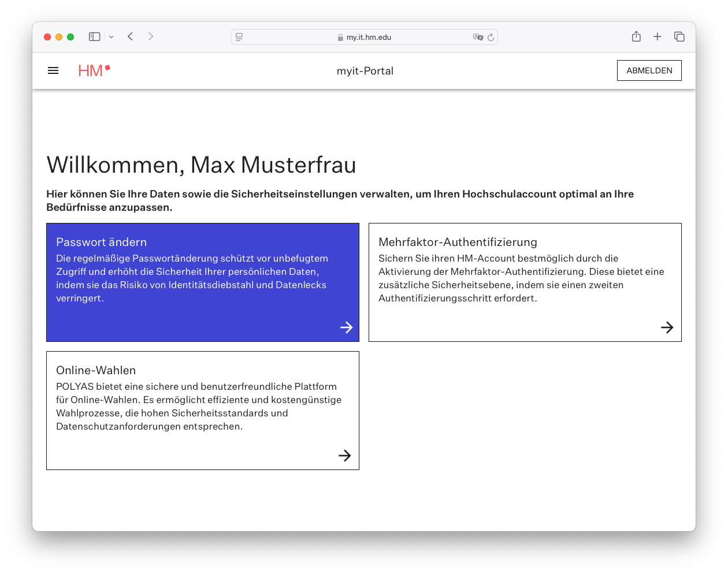Viewport: 728px width, 574px height.
Task: Click the my.it.hm.edu address field
Action: (x=369, y=38)
